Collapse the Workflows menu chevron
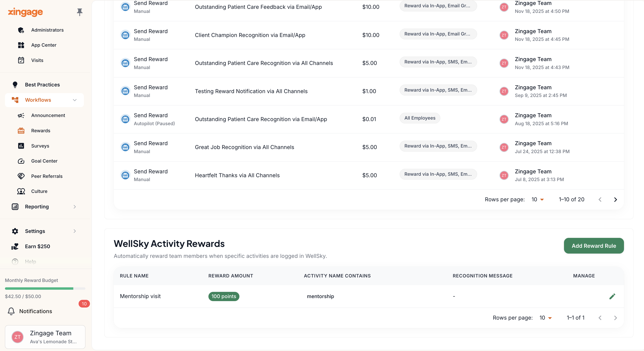Viewport: 644px width, 351px height. (74, 100)
